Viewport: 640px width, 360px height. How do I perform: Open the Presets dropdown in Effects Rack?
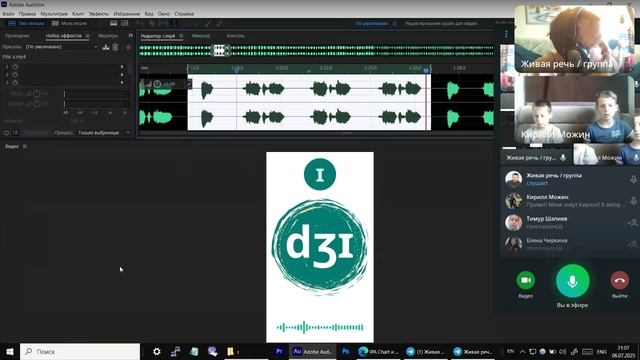pyautogui.click(x=62, y=47)
